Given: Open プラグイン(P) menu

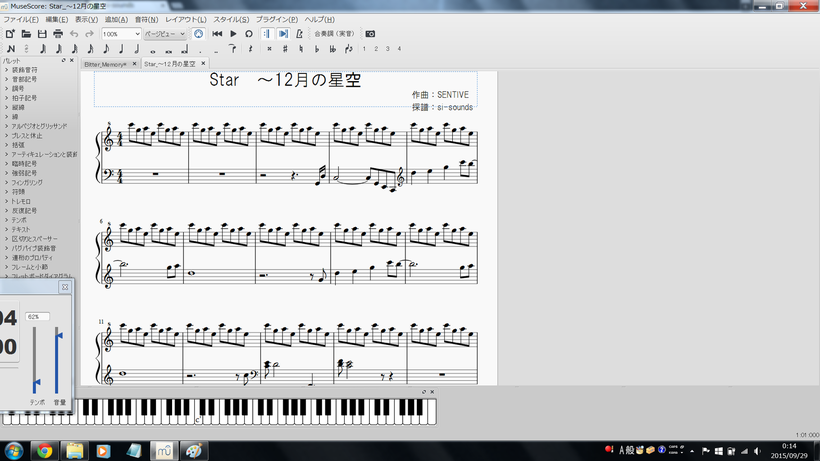Looking at the screenshot, I should [277, 19].
